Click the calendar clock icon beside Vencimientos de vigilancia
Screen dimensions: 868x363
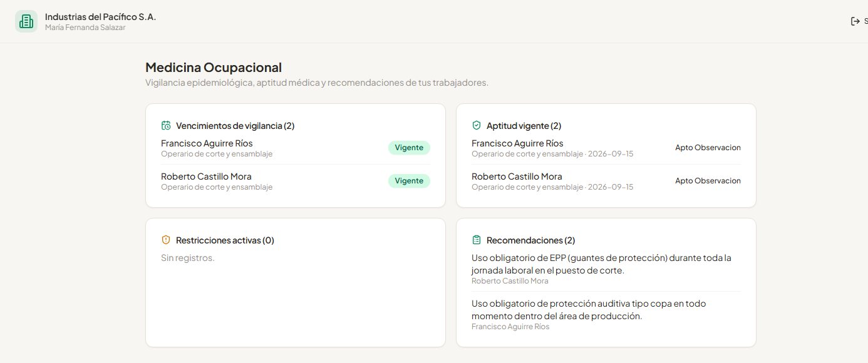pos(166,125)
